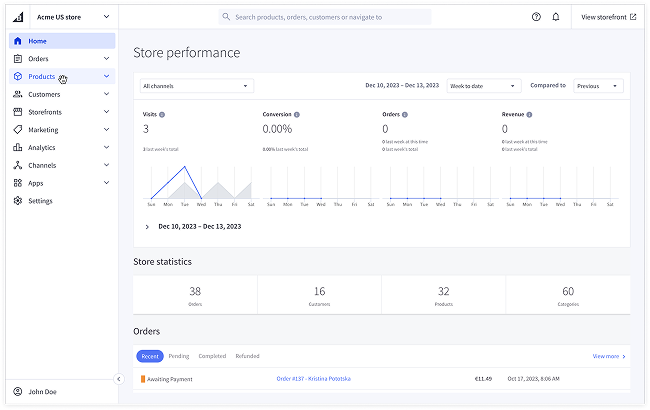The height and width of the screenshot is (410, 650).
Task: Click the €11.49 order amount
Action: click(483, 378)
